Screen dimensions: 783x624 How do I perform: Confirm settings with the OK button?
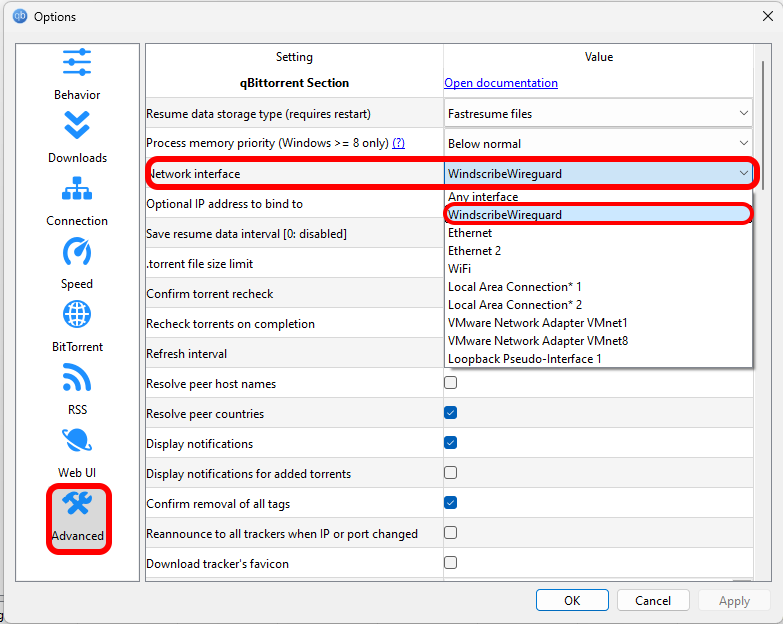point(572,600)
